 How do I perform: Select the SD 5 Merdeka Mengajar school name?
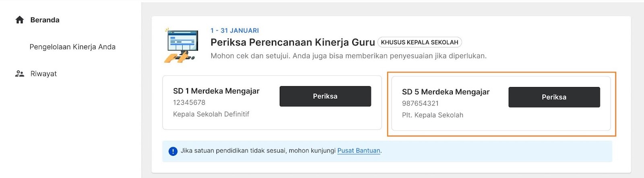pyautogui.click(x=446, y=92)
